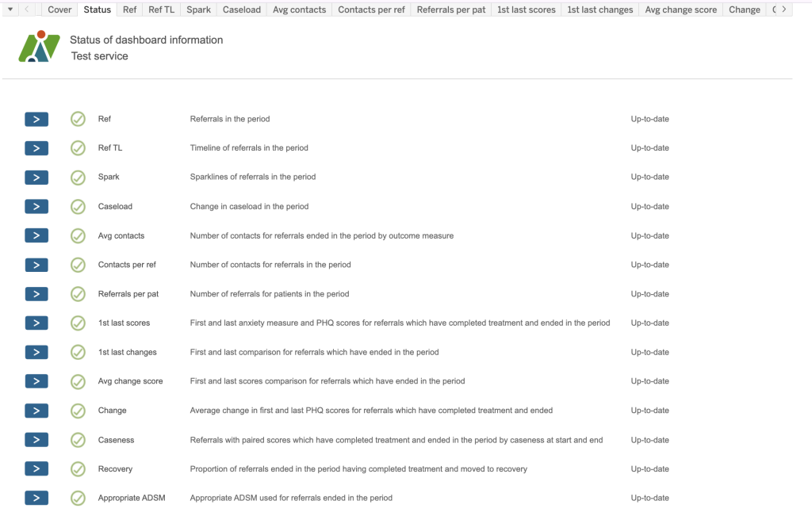Click the Referrals per pat row label
The width and height of the screenshot is (812, 516).
coord(128,294)
